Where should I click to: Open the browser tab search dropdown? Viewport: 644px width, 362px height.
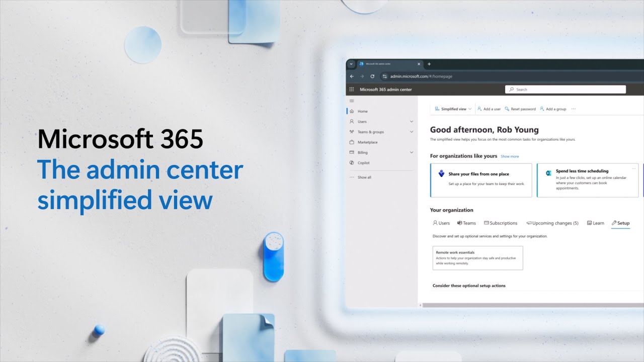coord(351,64)
